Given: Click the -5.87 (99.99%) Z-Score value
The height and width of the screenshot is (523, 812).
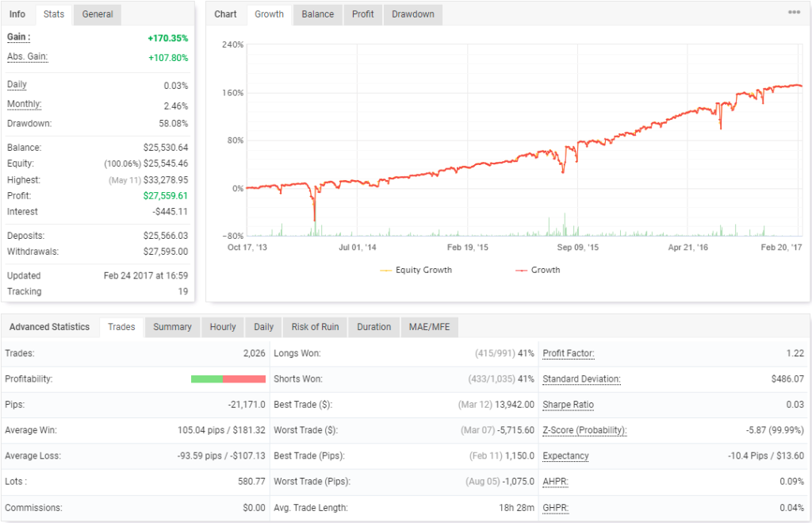Looking at the screenshot, I should (775, 430).
